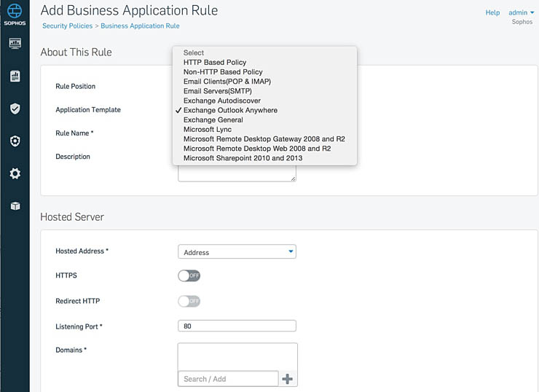Open the reports chart sidebar icon
Screen dimensions: 539x392
pyautogui.click(x=15, y=76)
